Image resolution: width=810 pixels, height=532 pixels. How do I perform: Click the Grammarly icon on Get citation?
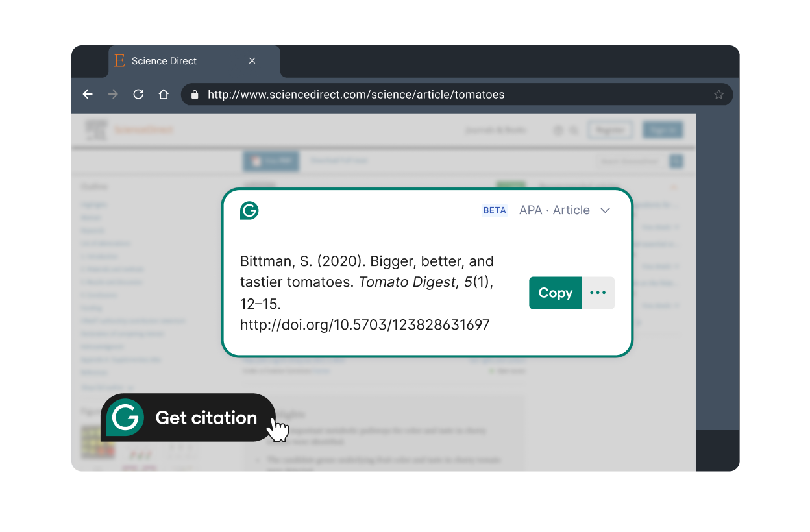tap(125, 417)
